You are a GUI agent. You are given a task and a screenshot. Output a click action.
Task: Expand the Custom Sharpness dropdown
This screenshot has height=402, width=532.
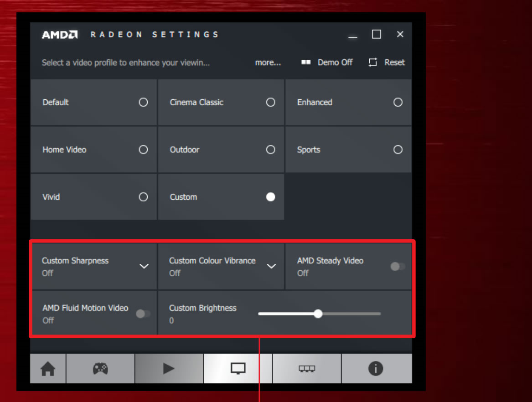pos(144,266)
